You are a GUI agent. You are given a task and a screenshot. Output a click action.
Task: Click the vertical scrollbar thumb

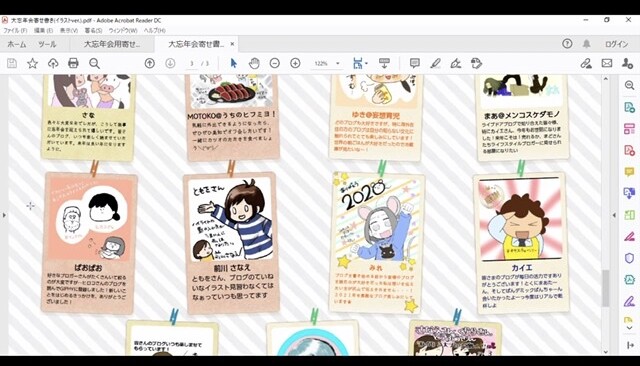pyautogui.click(x=606, y=288)
